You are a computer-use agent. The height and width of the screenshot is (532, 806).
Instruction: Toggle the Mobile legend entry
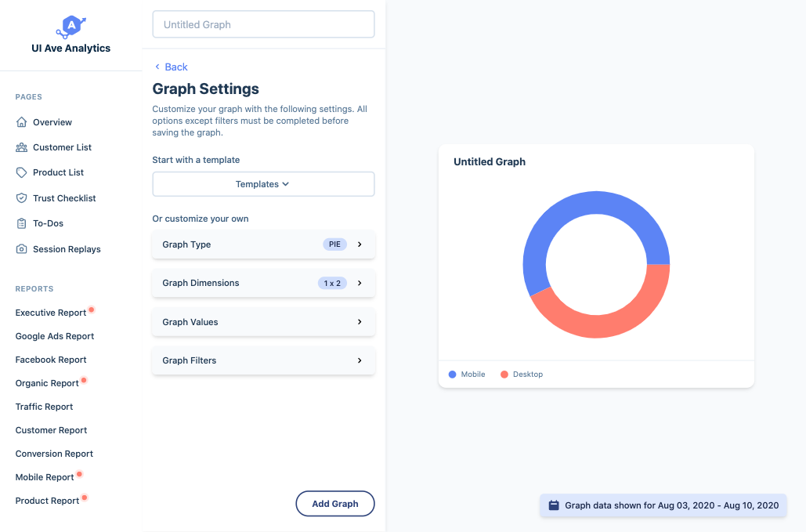coord(466,375)
